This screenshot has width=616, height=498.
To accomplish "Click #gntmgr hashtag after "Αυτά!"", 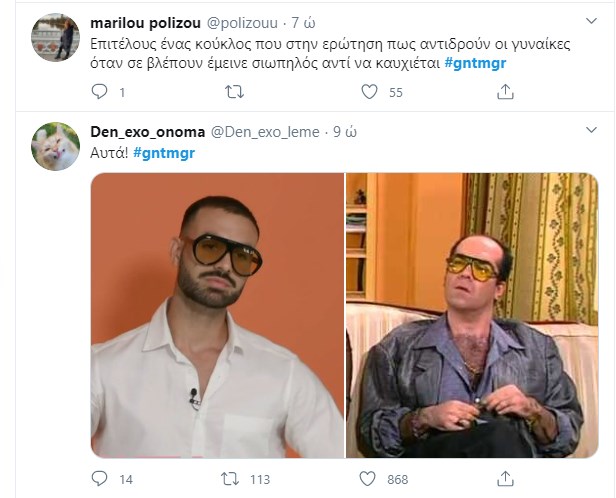I will [164, 152].
